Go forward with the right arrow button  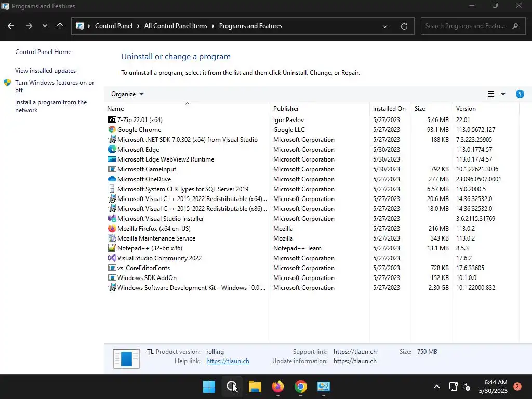tap(29, 26)
